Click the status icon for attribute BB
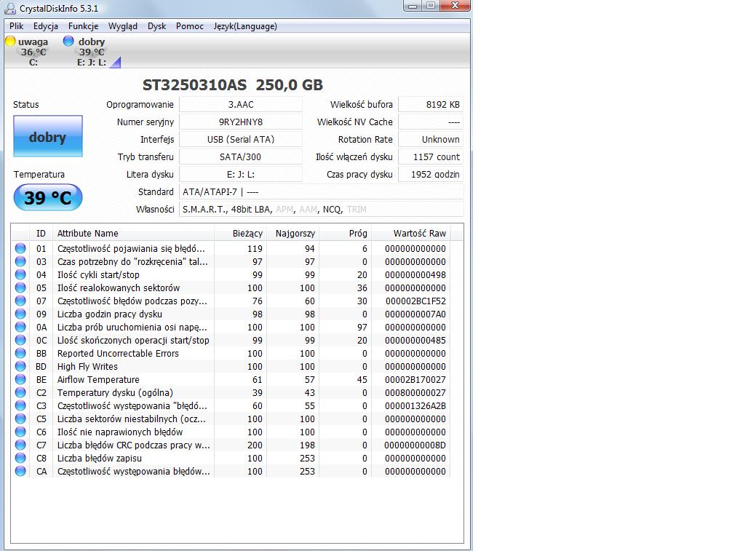 click(x=20, y=353)
